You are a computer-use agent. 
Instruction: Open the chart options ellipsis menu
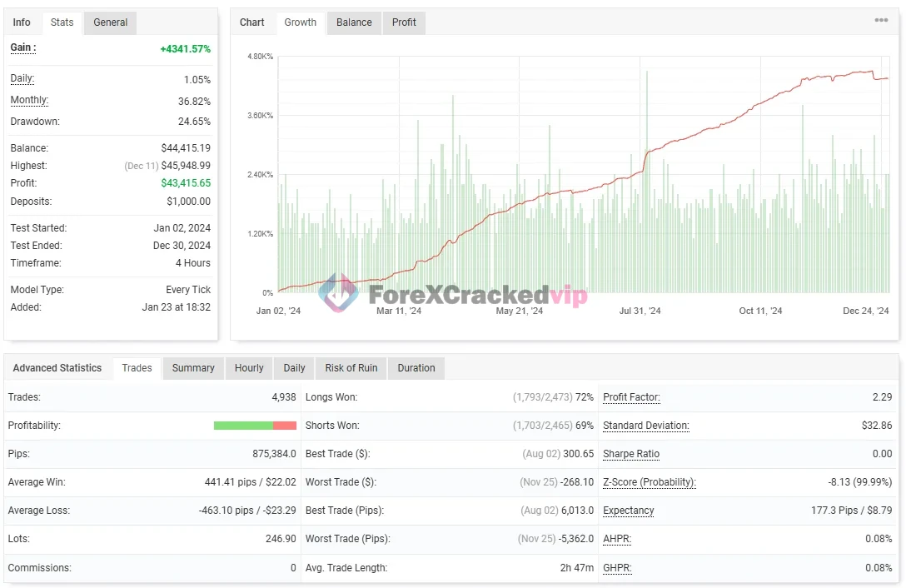click(881, 21)
